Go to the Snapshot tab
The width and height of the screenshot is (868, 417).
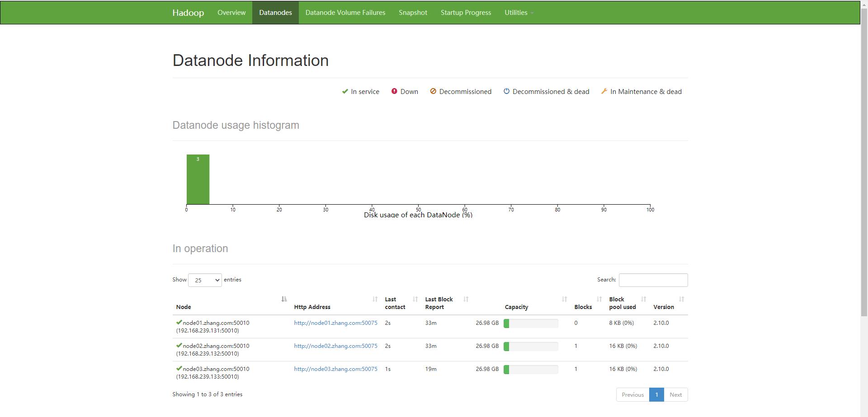pyautogui.click(x=413, y=13)
